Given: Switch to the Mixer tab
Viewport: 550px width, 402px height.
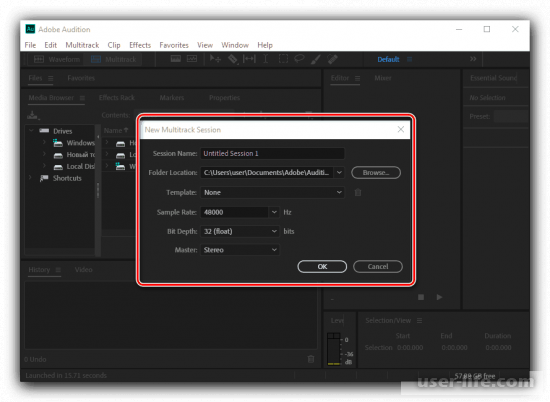Looking at the screenshot, I should point(383,78).
